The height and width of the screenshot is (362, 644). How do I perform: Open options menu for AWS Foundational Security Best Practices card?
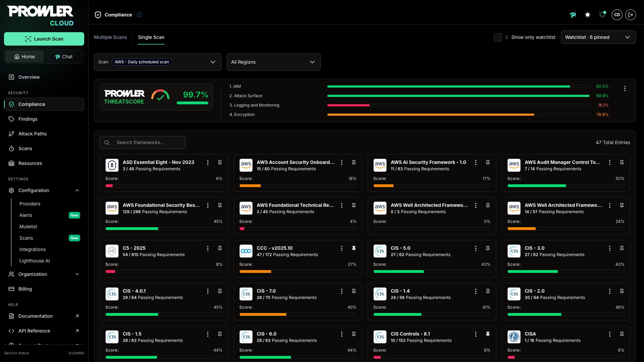[208, 205]
